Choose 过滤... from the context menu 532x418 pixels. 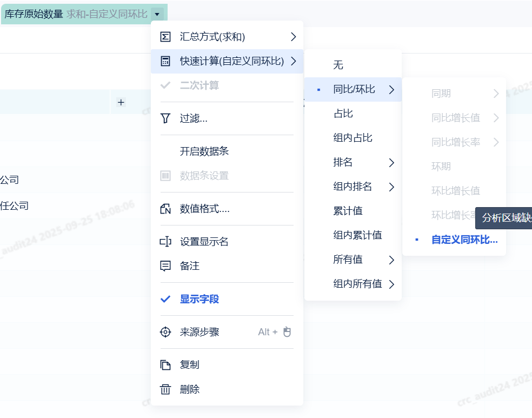[x=227, y=118]
